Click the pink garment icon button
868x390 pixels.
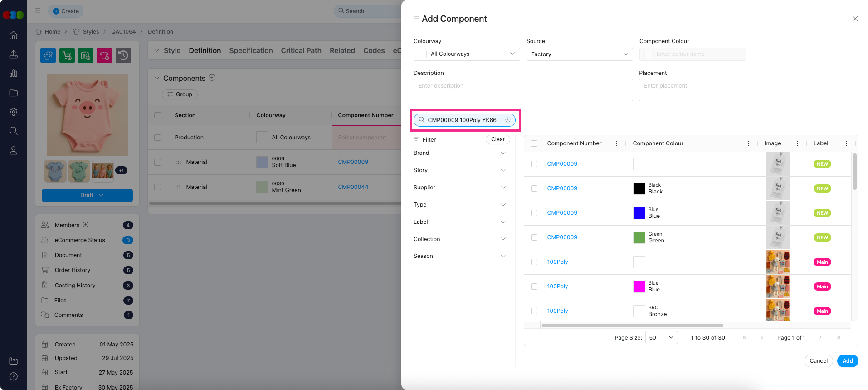[x=104, y=55]
